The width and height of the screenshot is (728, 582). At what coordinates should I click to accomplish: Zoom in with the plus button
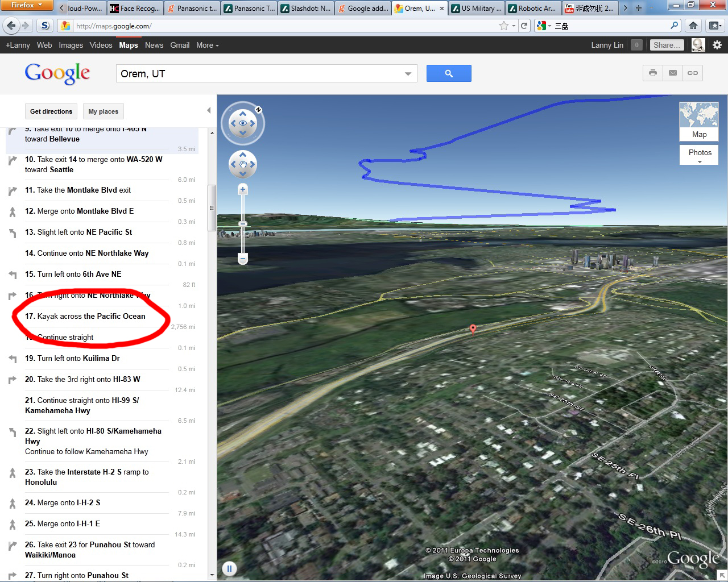243,189
